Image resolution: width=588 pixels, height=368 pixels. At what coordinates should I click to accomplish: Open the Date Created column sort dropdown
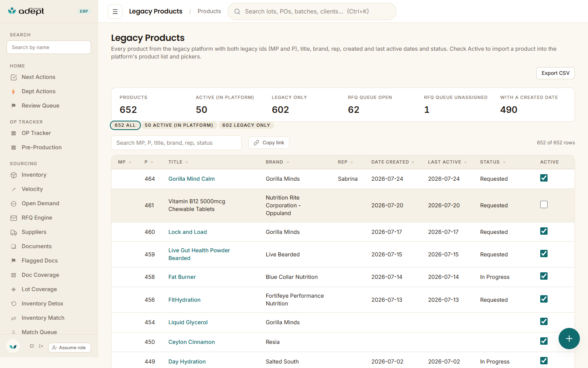click(x=413, y=162)
